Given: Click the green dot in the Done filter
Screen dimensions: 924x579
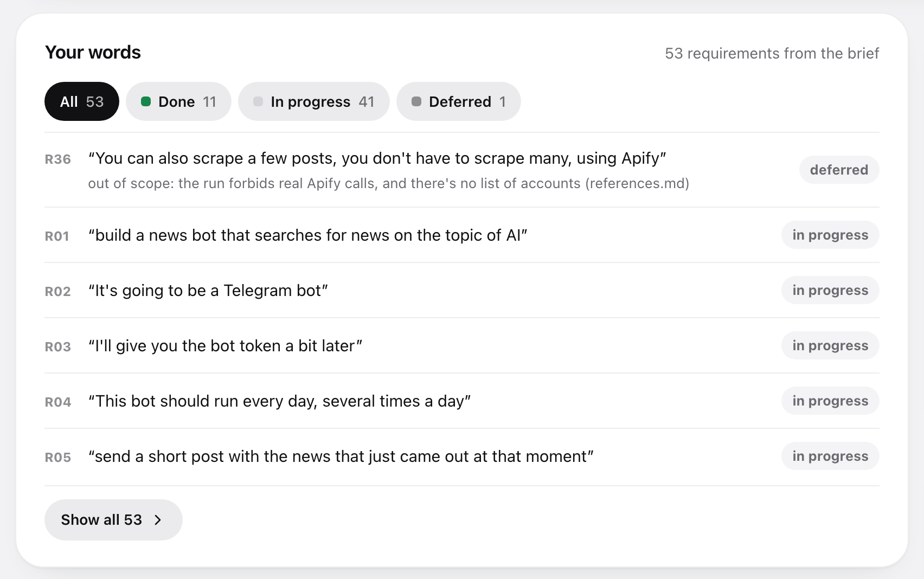Looking at the screenshot, I should click(x=146, y=101).
